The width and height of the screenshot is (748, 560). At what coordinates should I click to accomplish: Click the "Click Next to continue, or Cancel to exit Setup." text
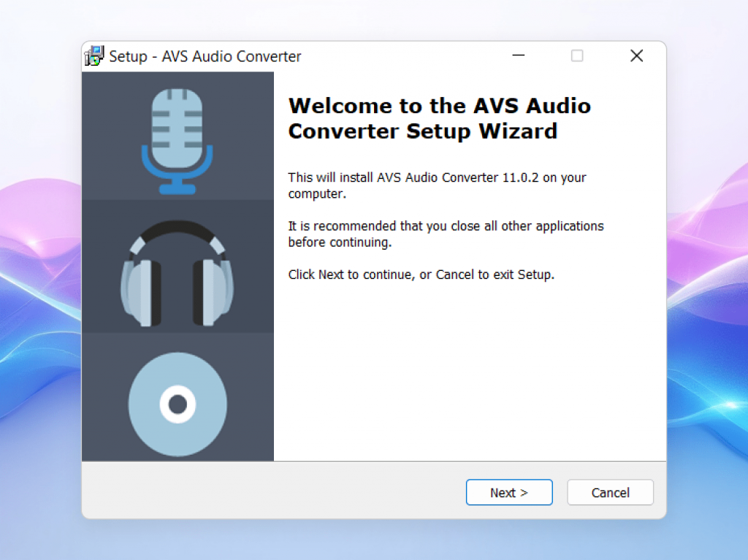[x=421, y=275]
